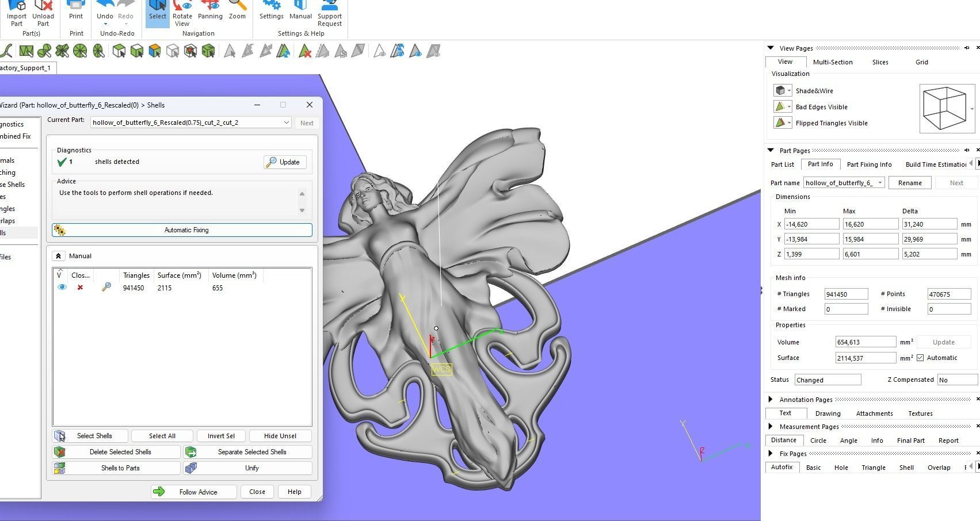Click the Advice scroll-down arrow
980x521 pixels.
coord(302,210)
